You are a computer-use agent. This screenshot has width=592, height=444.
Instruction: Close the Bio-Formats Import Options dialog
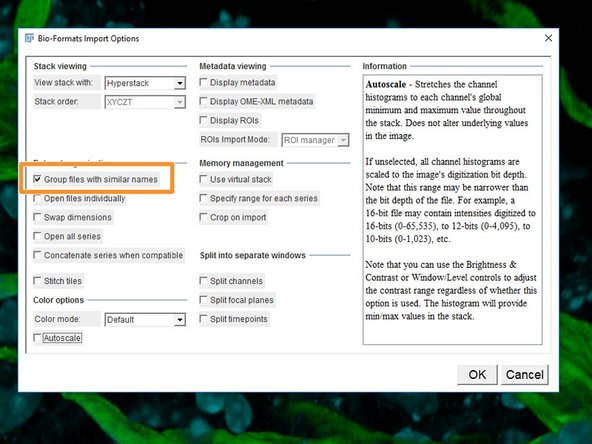point(548,38)
